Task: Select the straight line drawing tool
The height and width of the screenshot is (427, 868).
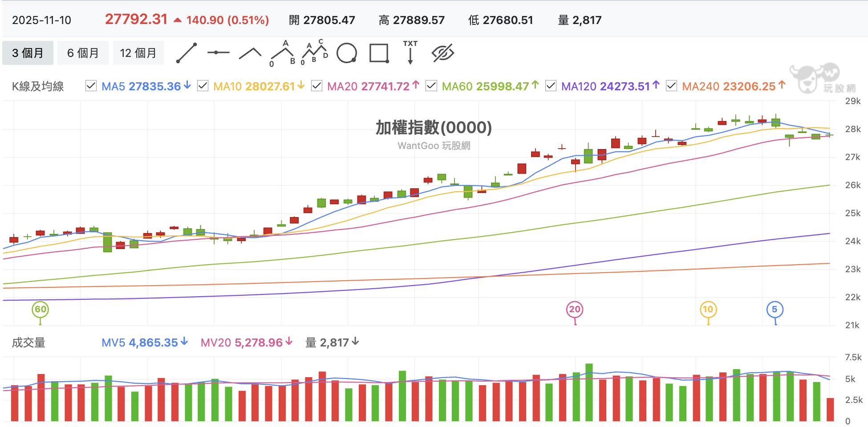Action: pyautogui.click(x=187, y=53)
